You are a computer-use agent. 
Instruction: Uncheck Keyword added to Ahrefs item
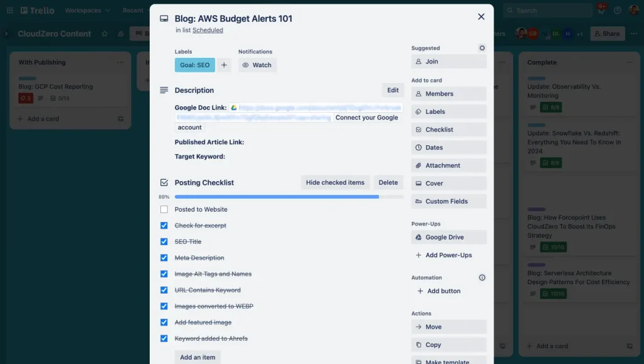click(x=164, y=339)
